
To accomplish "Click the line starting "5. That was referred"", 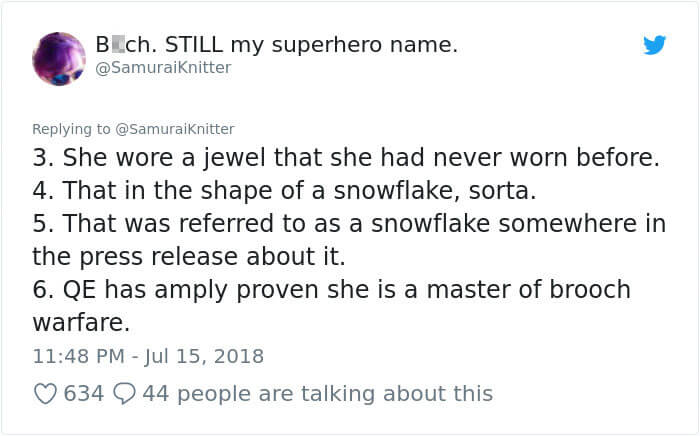I will point(350,223).
